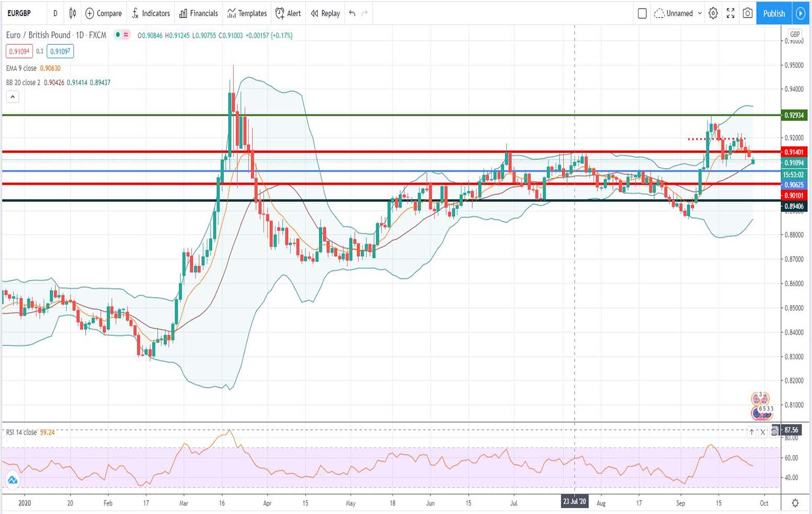Toggle the layout selection checkbox near Unnamed

coord(642,14)
